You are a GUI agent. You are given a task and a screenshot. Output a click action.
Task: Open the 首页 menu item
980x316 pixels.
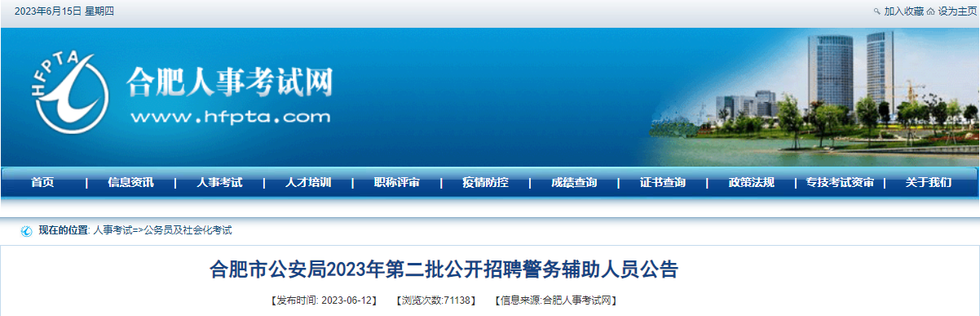(x=42, y=183)
